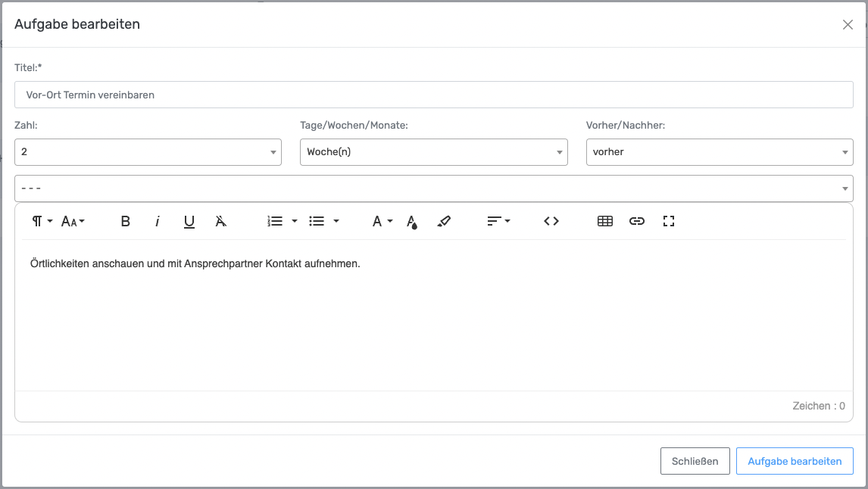Open text alignment options
Viewport: 868px width, 489px height.
(x=498, y=221)
